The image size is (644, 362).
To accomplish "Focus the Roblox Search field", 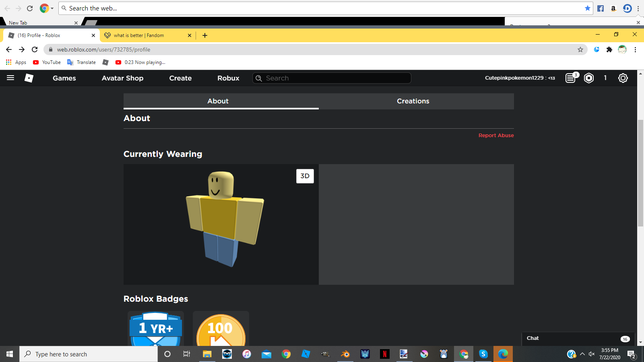I will (332, 78).
